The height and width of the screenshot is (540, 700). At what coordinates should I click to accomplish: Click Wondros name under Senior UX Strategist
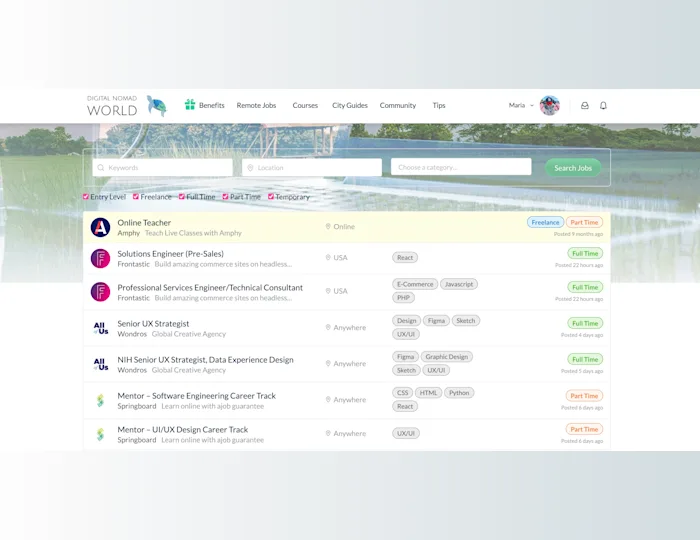132,334
